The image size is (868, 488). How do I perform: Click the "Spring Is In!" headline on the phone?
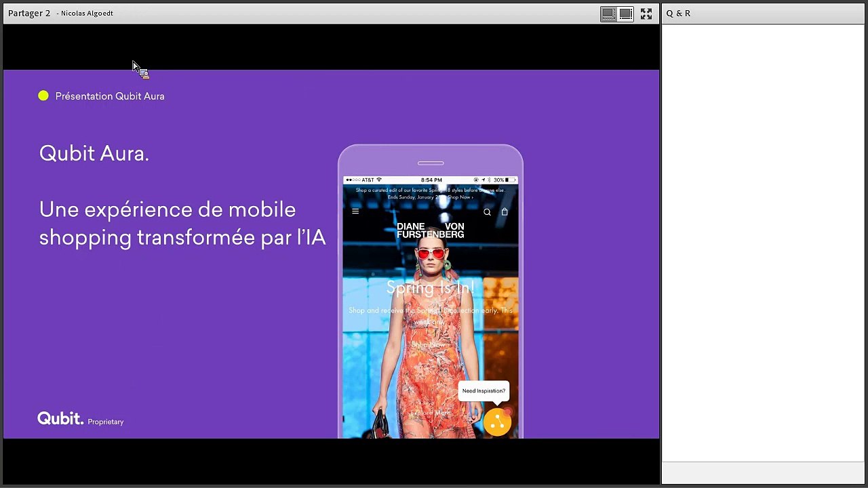pos(430,288)
